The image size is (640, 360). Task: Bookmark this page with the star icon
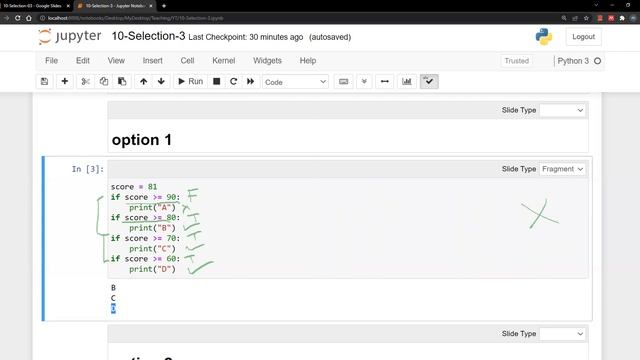587,18
